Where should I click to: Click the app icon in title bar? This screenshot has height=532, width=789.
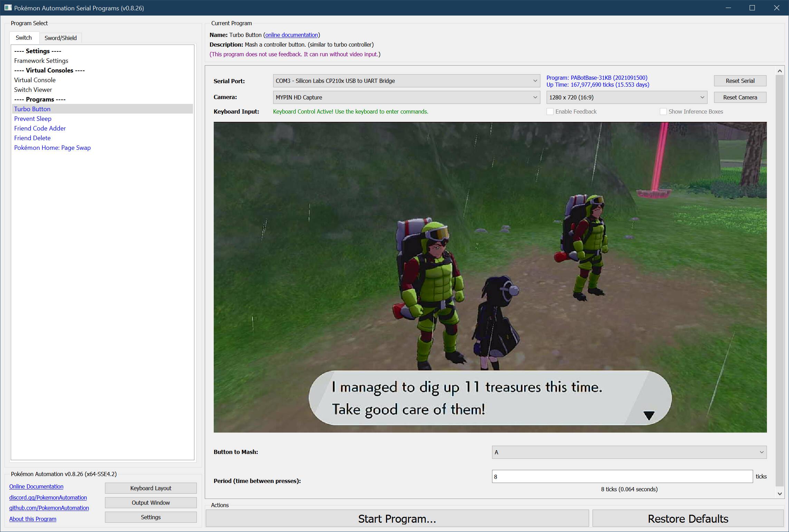click(x=8, y=8)
